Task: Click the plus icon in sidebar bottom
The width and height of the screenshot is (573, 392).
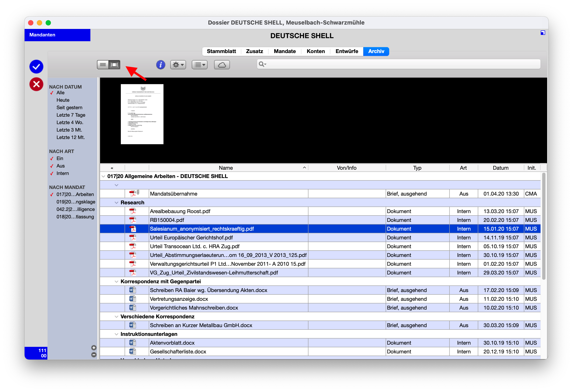Action: (x=94, y=348)
